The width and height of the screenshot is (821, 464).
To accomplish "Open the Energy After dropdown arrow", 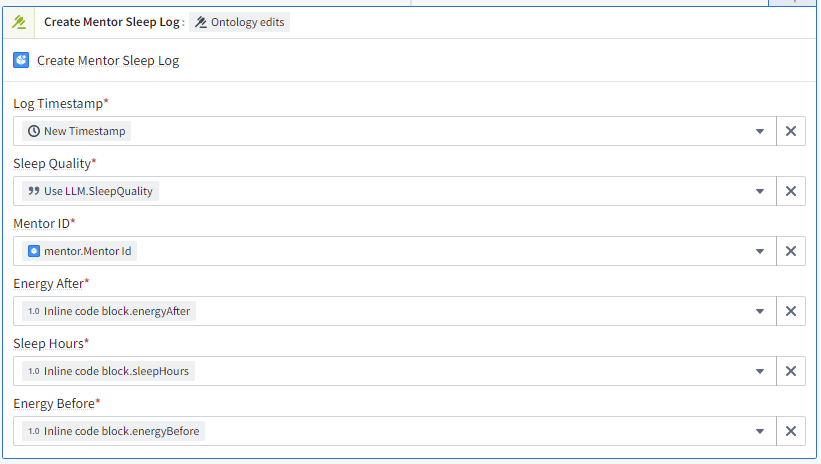I will tap(761, 311).
